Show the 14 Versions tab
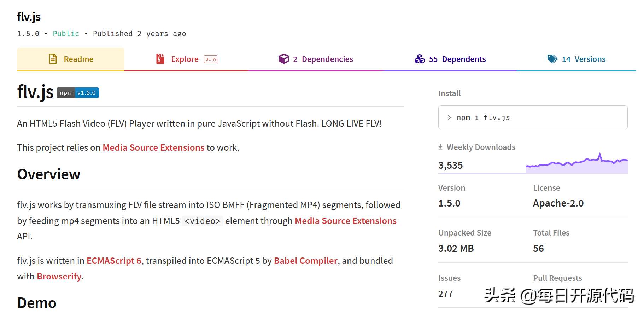 pyautogui.click(x=583, y=59)
